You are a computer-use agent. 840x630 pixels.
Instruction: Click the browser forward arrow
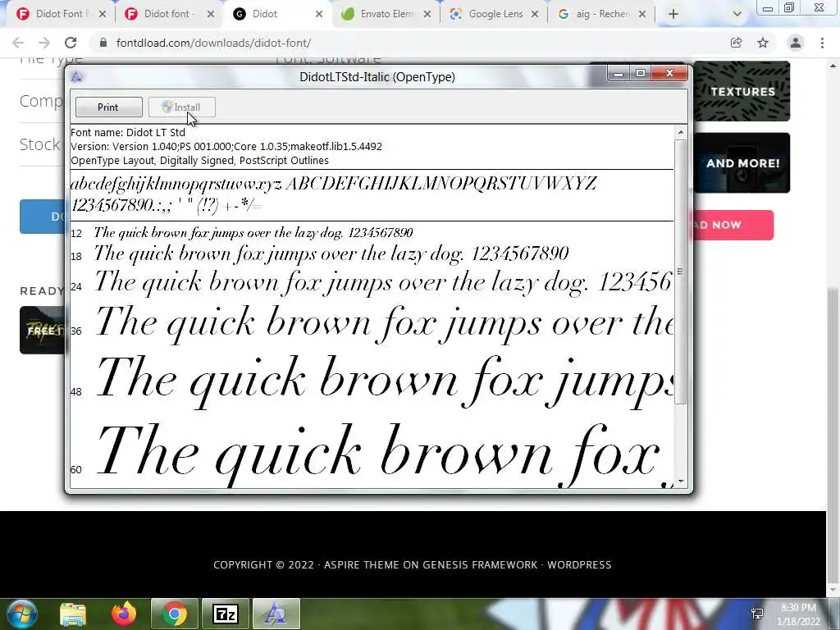[44, 43]
